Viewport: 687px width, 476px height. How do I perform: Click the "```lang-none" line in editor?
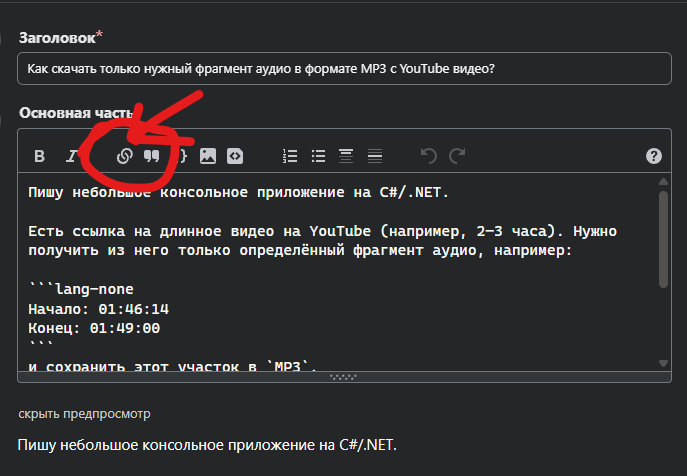click(x=81, y=289)
